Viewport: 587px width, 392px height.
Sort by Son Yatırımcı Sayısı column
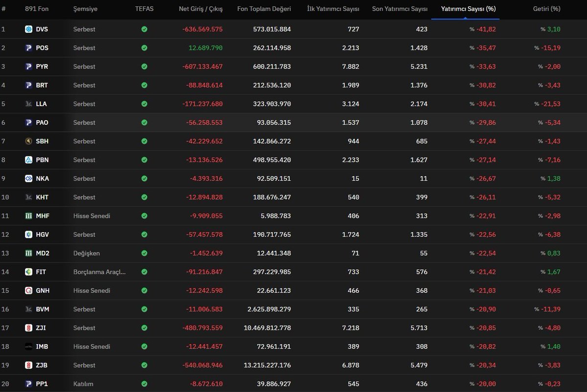pyautogui.click(x=400, y=9)
